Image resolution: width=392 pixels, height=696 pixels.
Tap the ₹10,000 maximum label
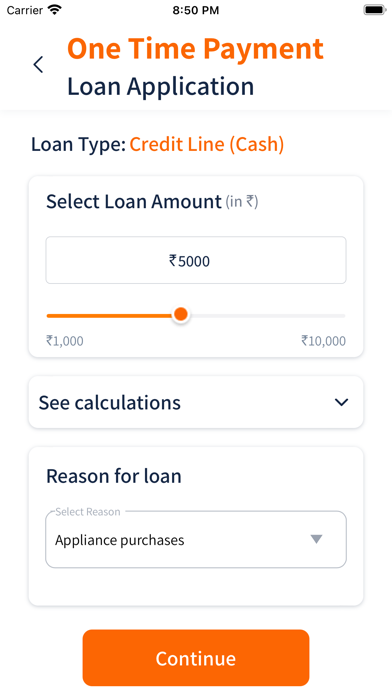click(x=323, y=341)
